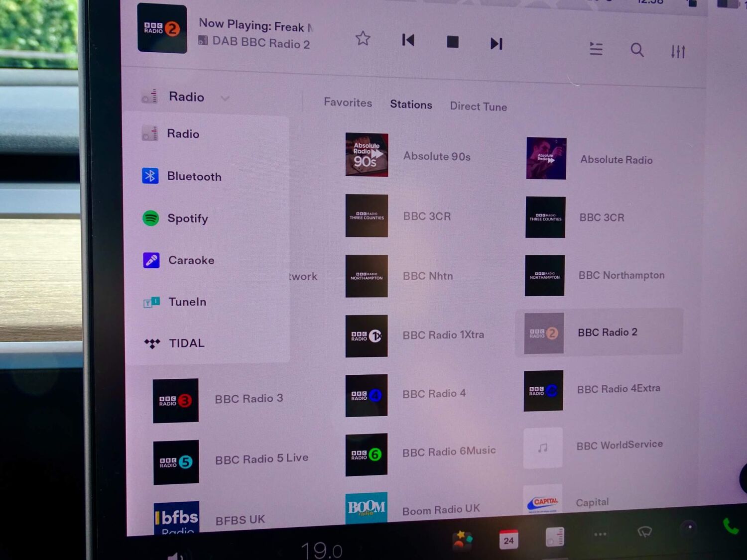Screen dimensions: 747x560
Task: Open the media search icon
Action: [637, 50]
